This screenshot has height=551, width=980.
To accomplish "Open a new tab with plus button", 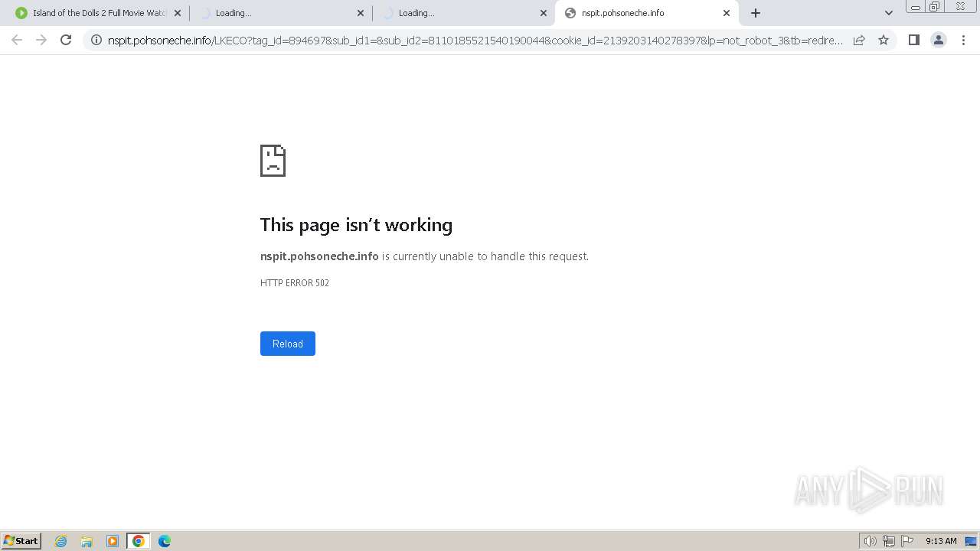I will [756, 13].
